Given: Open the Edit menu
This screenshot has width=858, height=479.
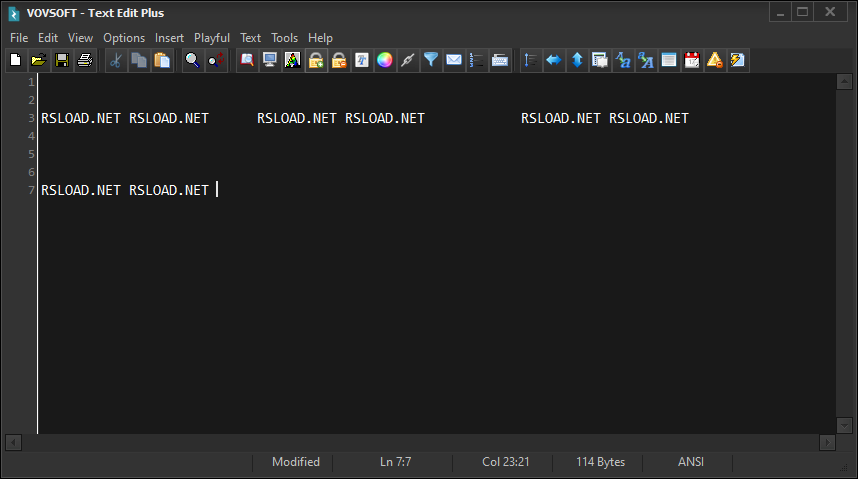Looking at the screenshot, I should pyautogui.click(x=48, y=38).
